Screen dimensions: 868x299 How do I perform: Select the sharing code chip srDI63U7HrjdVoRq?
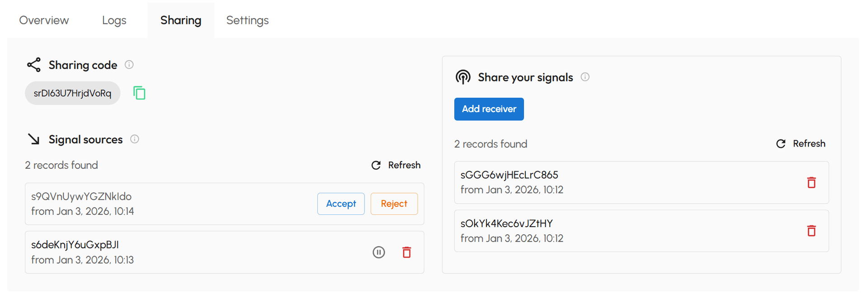pos(72,93)
